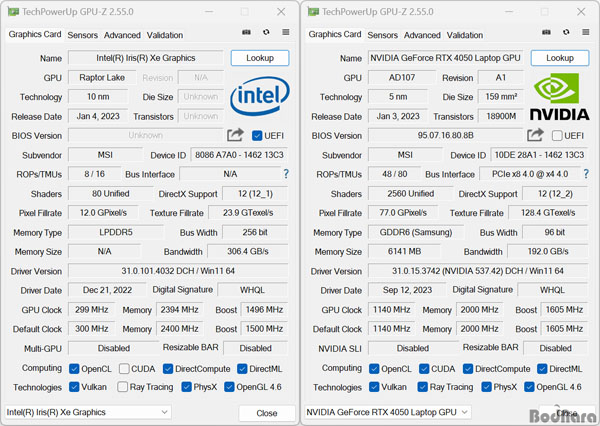Viewport: 600px width, 426px height.
Task: Toggle PhysX checkbox in Intel window
Action: pyautogui.click(x=186, y=387)
